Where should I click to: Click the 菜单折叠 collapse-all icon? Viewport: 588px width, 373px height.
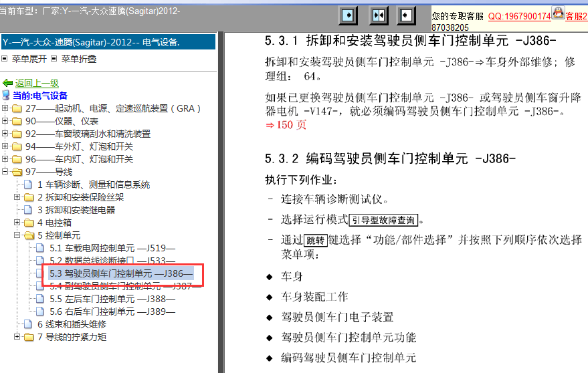point(54,59)
